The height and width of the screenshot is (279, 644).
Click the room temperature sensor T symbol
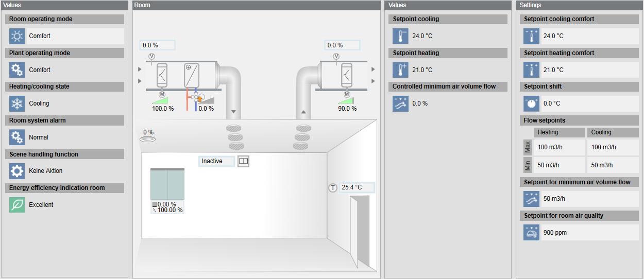[x=333, y=188]
